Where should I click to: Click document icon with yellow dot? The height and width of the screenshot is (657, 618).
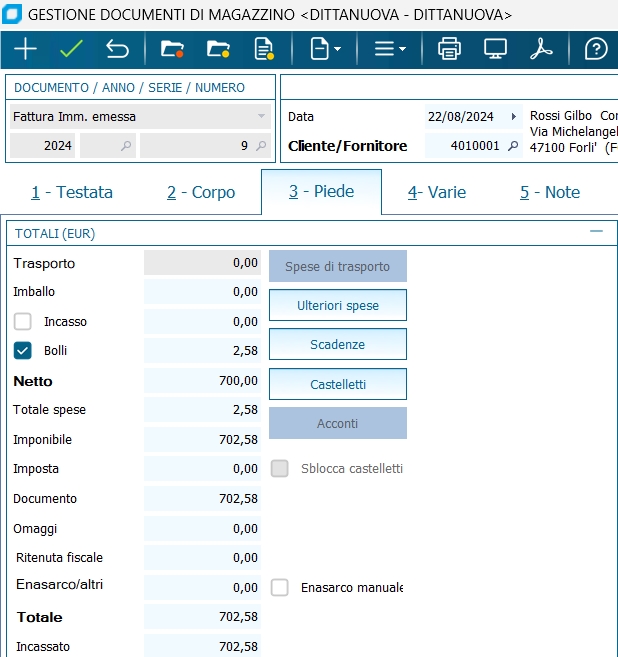tap(264, 49)
